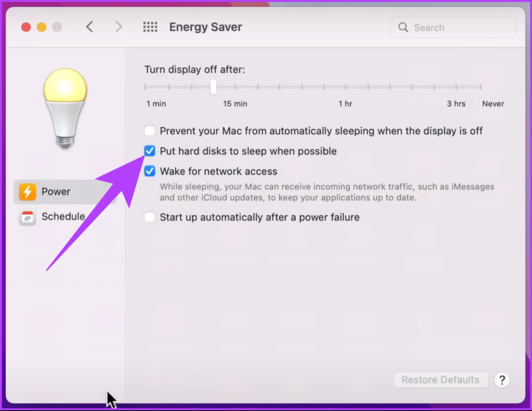Minimize the window with the yellow button
532x411 pixels.
click(x=42, y=27)
